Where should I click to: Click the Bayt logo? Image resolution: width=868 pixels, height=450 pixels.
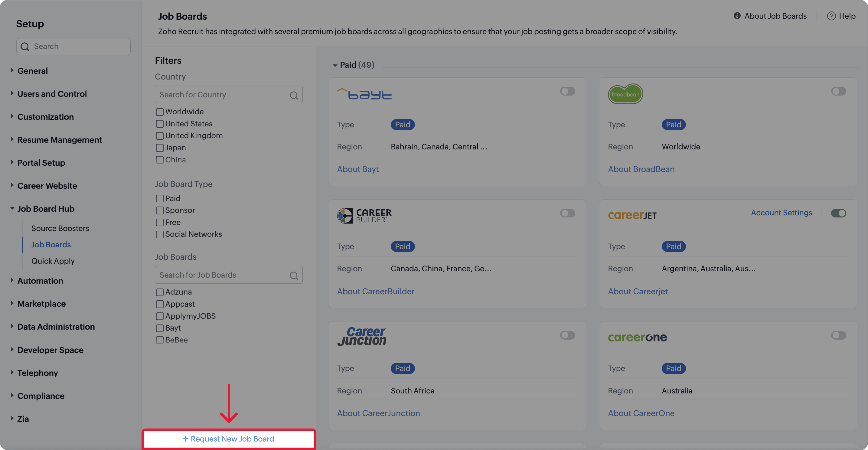(x=364, y=94)
